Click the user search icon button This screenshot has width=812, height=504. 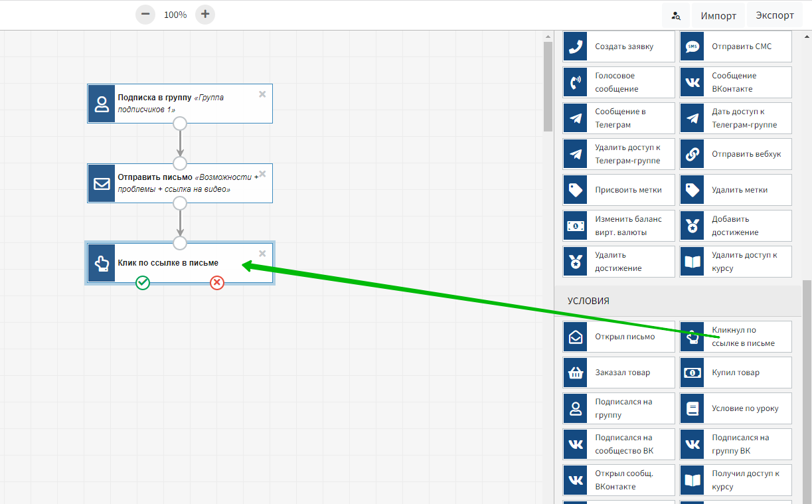pos(676,15)
